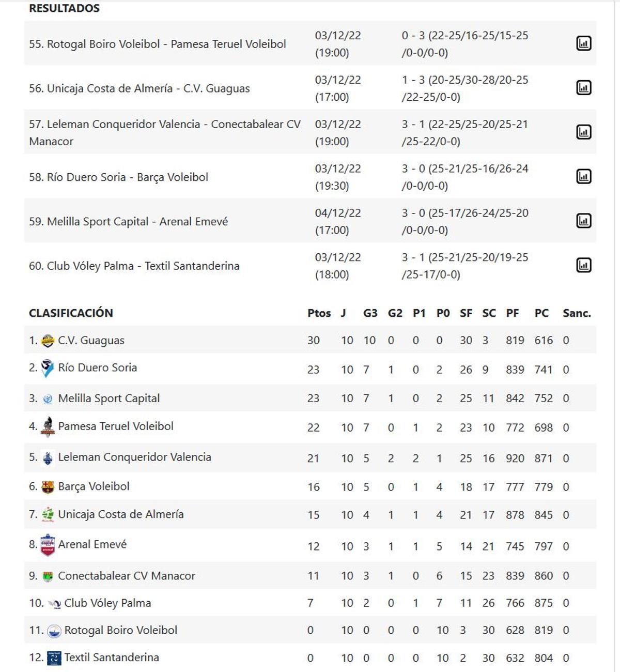Click stats icon for Río Duero Soria - Barça match

pyautogui.click(x=584, y=176)
